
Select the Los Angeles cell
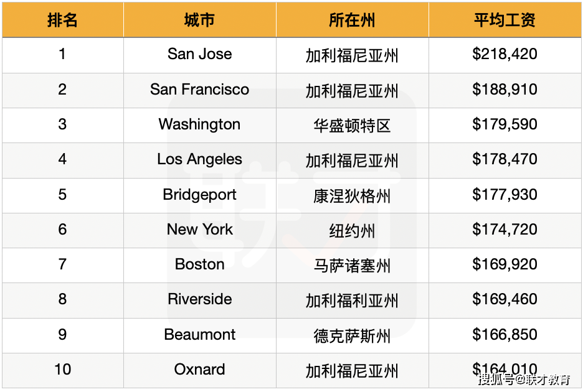pos(200,160)
